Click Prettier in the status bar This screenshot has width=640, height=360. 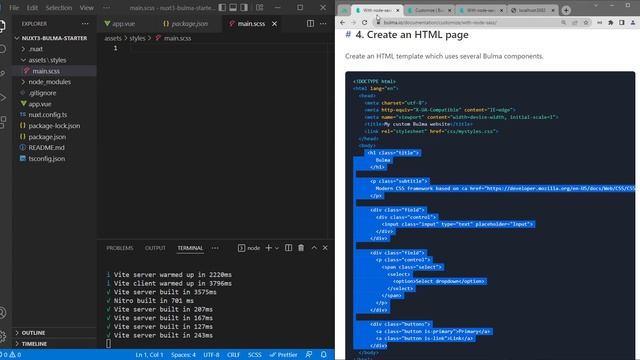pos(283,355)
